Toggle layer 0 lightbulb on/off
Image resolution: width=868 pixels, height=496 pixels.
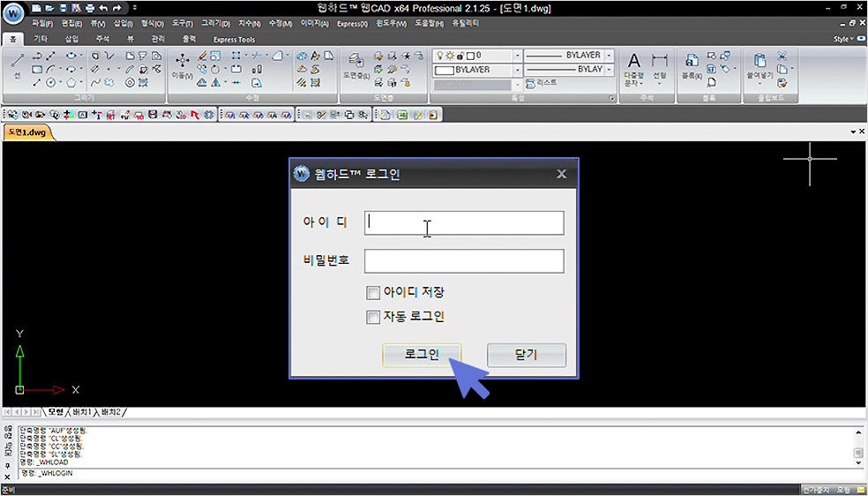pos(441,56)
